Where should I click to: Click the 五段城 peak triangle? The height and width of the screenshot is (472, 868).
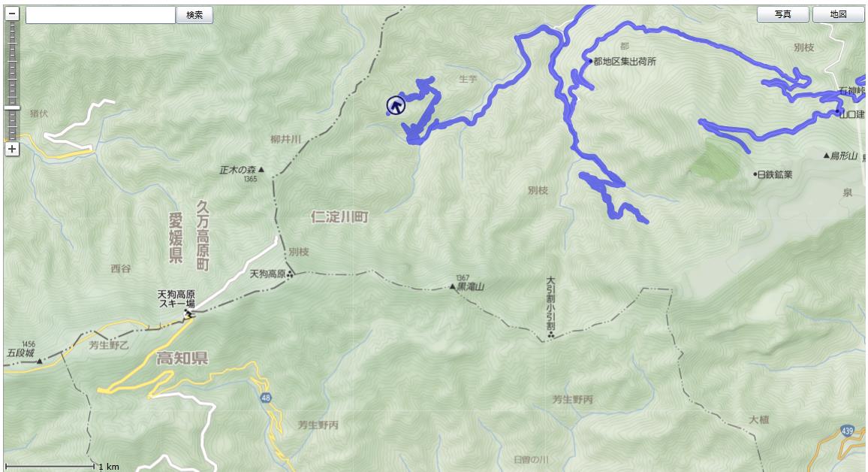point(39,361)
